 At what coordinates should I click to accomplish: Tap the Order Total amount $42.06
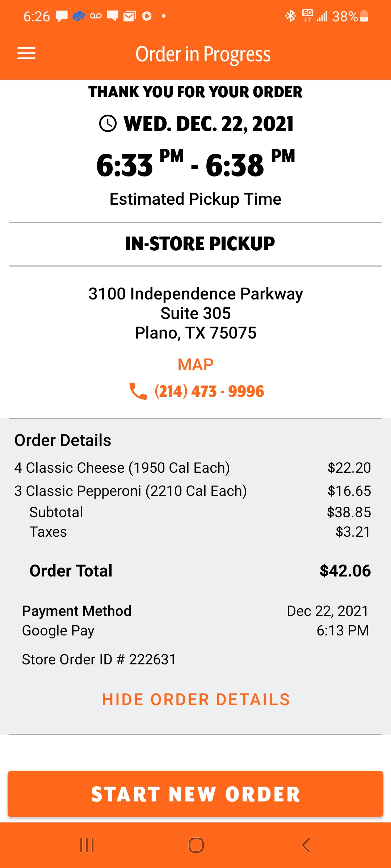(x=345, y=571)
